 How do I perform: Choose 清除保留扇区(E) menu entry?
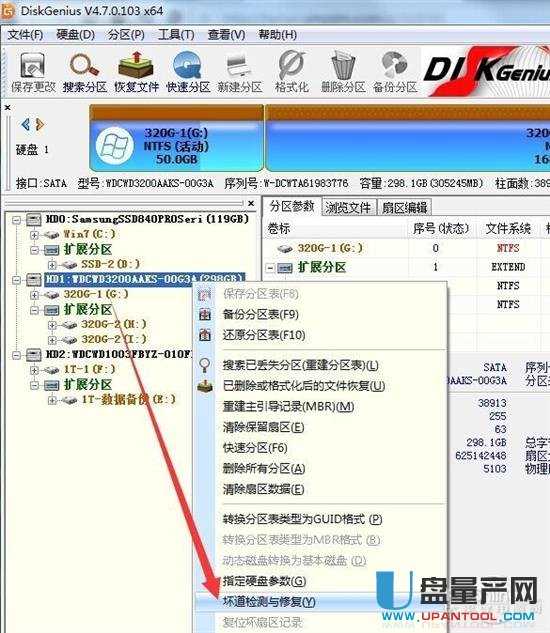pyautogui.click(x=263, y=428)
